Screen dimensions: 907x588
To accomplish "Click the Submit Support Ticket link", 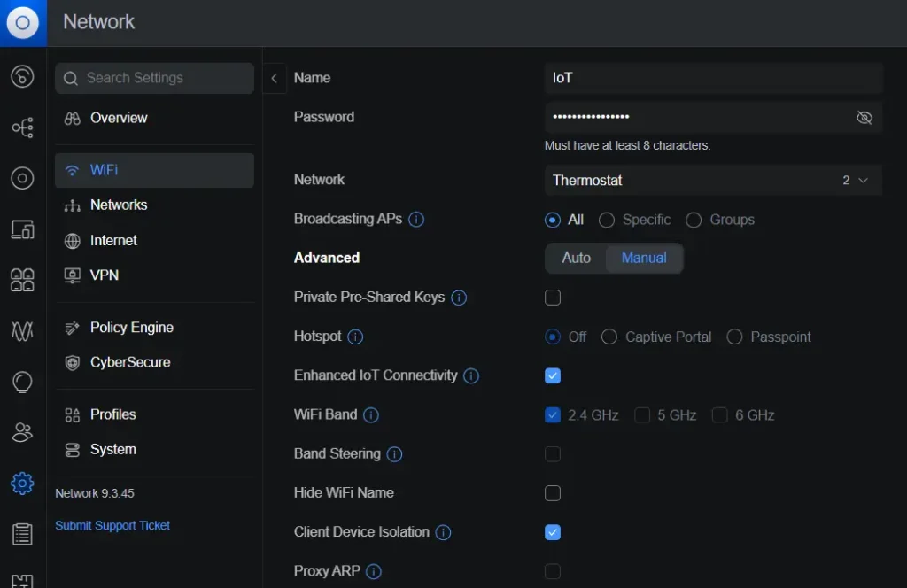I will coord(112,525).
